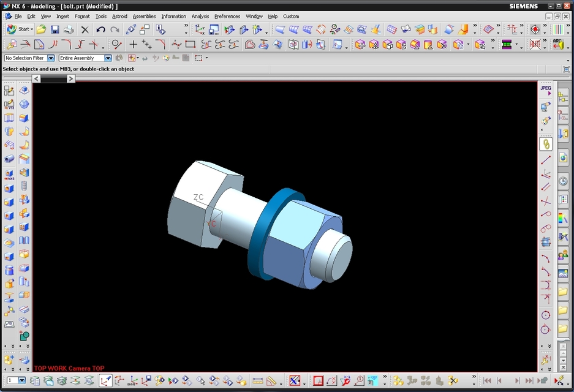
Task: Expand the standard toolbar overflow chevron
Action: tap(186, 26)
